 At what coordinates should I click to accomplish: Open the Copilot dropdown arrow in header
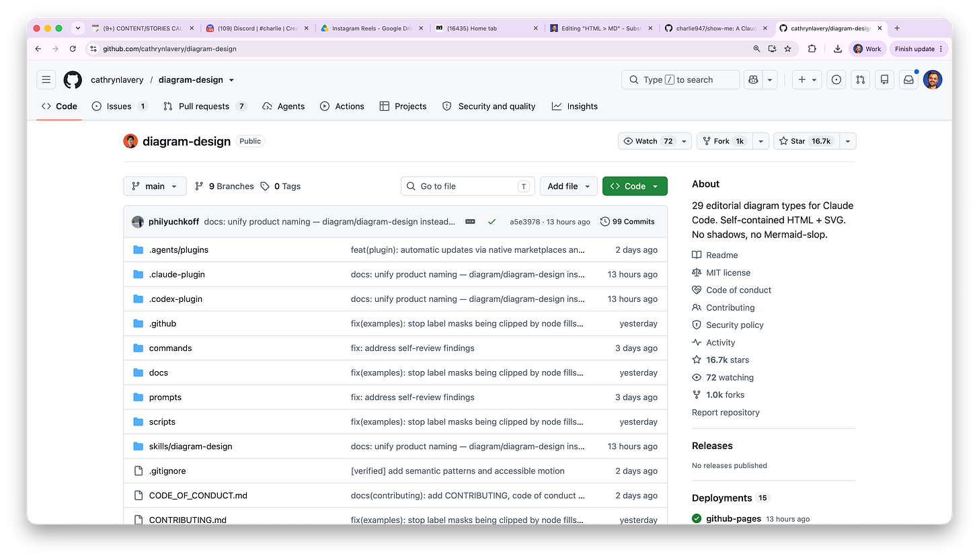[x=770, y=79]
